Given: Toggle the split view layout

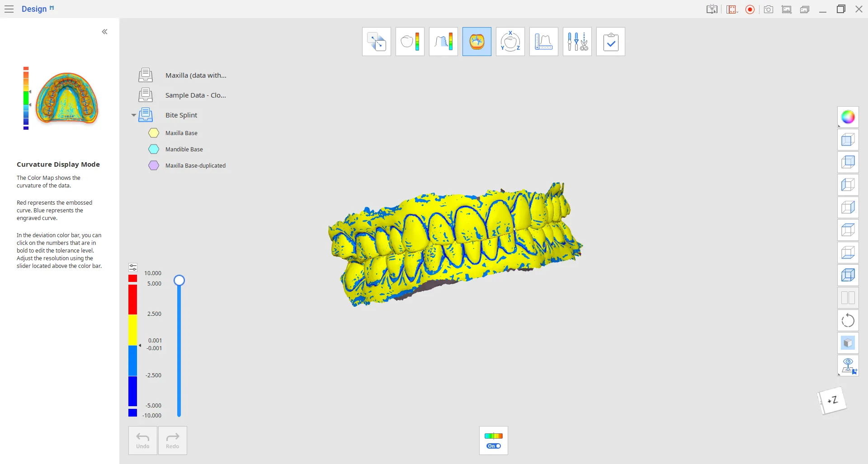Looking at the screenshot, I should pos(848,298).
